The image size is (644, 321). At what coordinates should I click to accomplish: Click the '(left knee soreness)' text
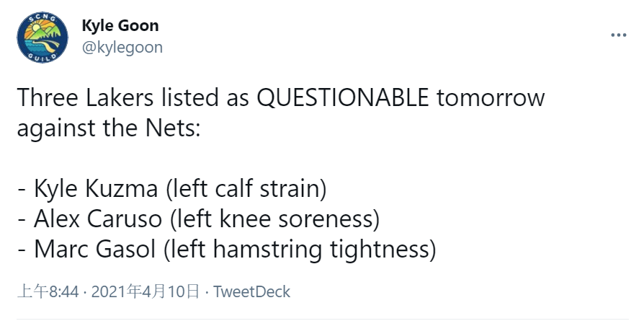click(x=274, y=219)
